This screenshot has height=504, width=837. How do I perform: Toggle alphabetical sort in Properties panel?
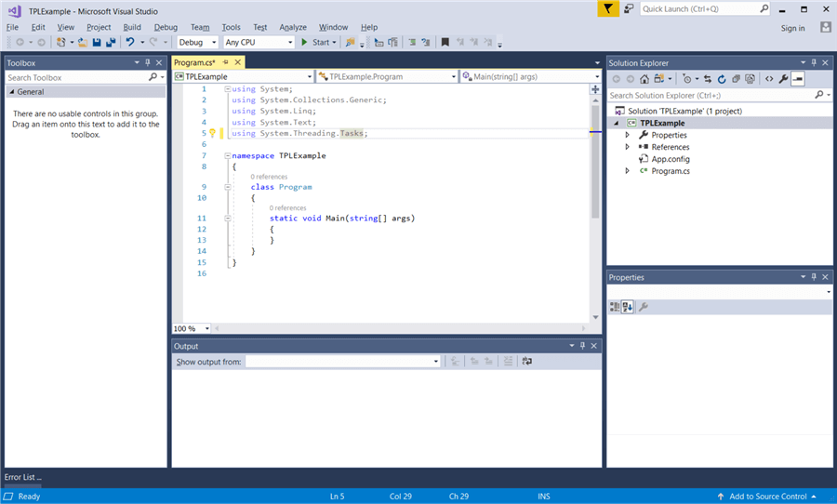point(628,307)
